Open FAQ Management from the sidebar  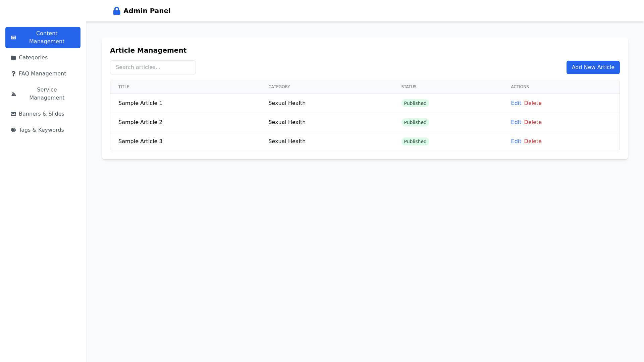(42, 73)
